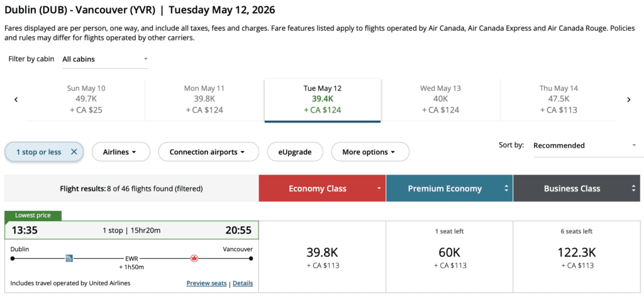Change the Sort by Recommended dropdown
644x296 pixels.
click(585, 145)
